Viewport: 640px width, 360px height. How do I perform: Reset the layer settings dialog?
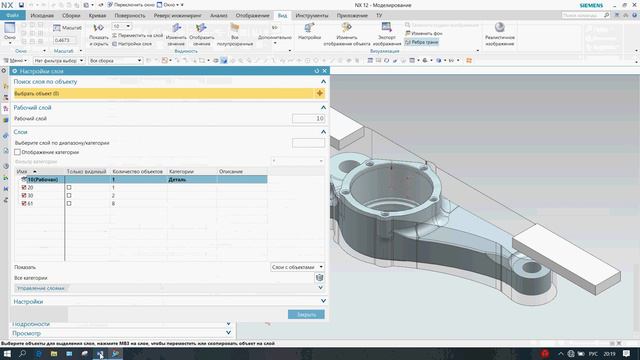tap(317, 71)
